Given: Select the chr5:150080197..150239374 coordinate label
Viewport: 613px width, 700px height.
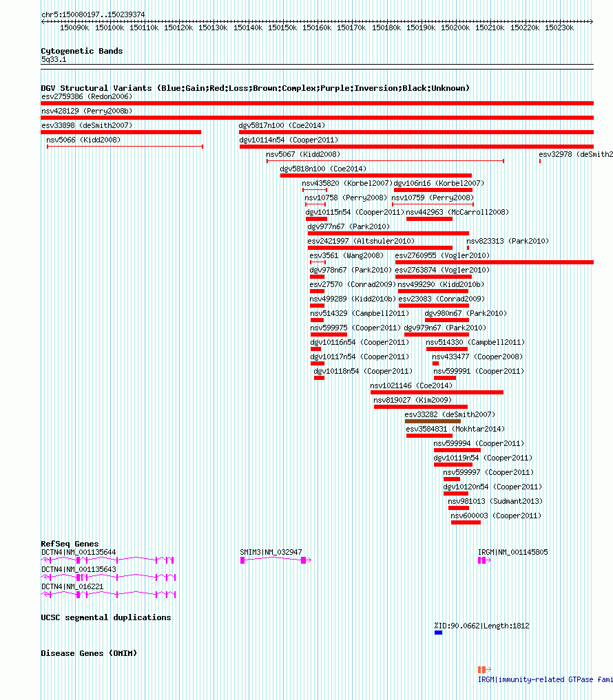Looking at the screenshot, I should click(x=93, y=14).
